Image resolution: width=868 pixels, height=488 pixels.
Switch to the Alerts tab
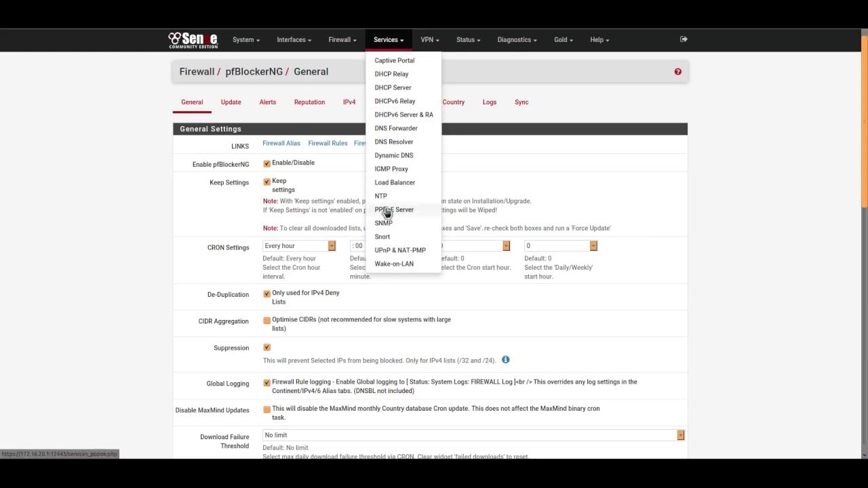click(268, 102)
